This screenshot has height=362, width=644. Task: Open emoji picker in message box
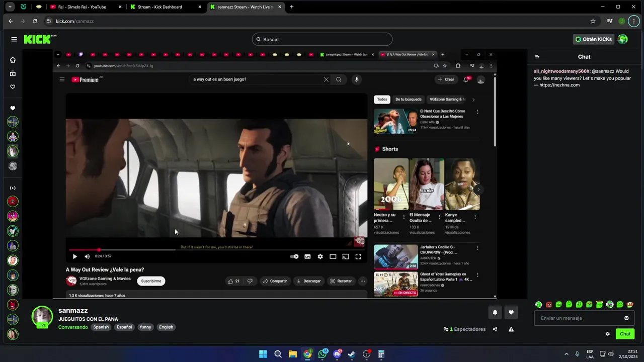(626, 318)
